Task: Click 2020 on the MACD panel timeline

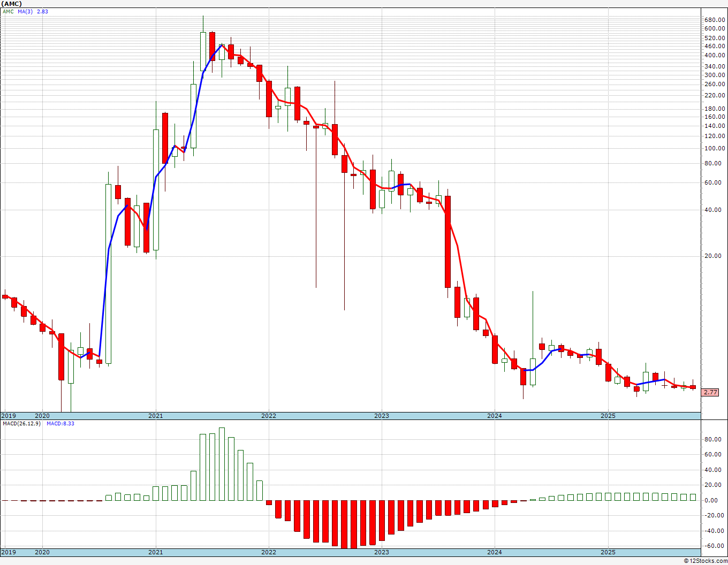Action: point(42,552)
